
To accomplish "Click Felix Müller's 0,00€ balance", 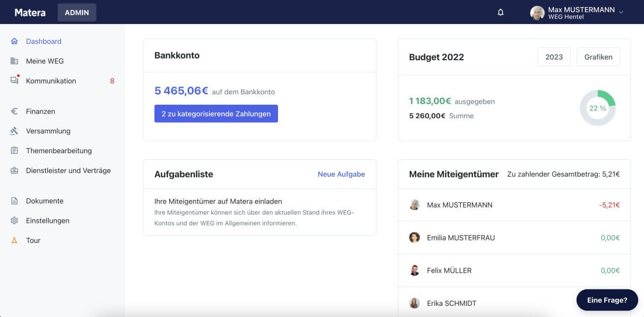I will pyautogui.click(x=610, y=271).
